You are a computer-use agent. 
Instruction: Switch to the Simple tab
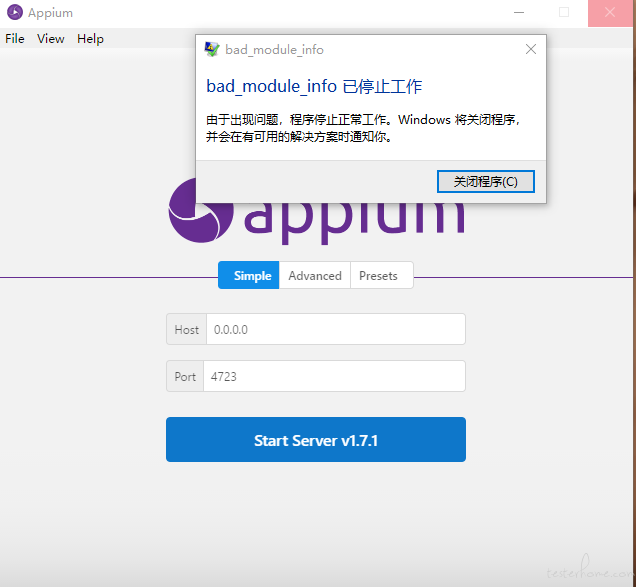click(249, 275)
